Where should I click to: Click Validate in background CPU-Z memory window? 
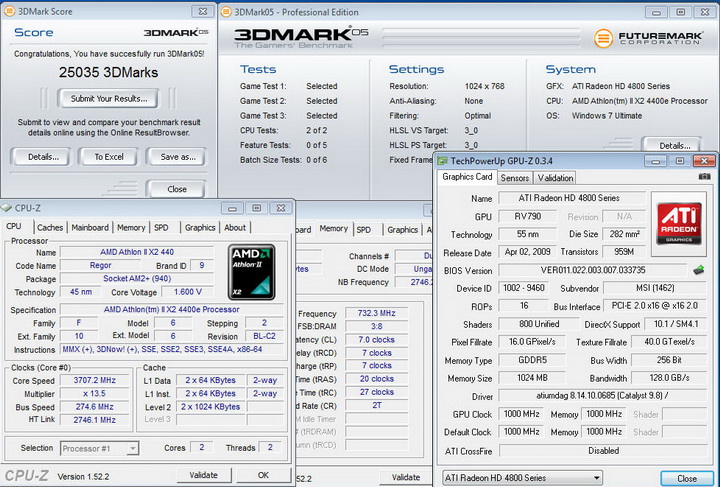(x=406, y=477)
